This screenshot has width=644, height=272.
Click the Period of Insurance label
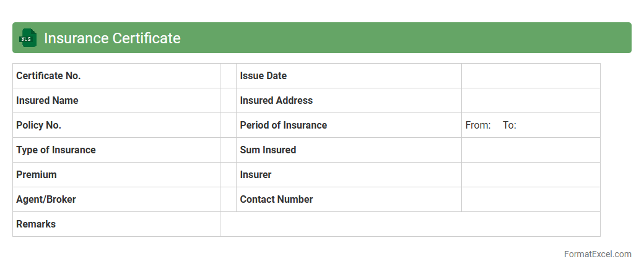[x=284, y=125]
